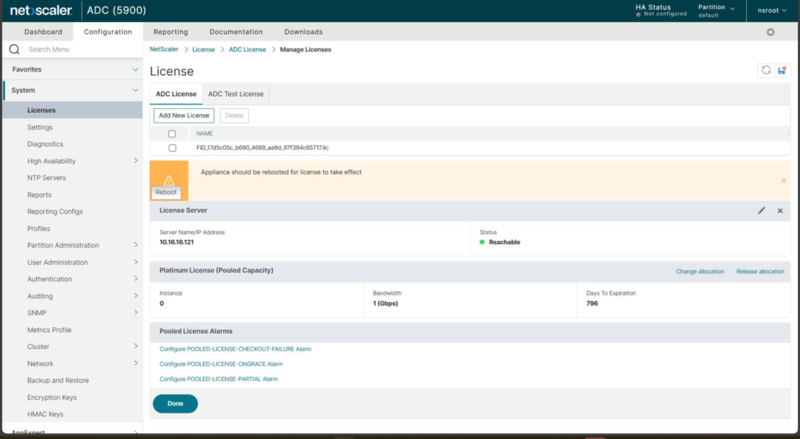Expand Partition Administration submenu
Screen dimensions: 800x439
point(136,245)
